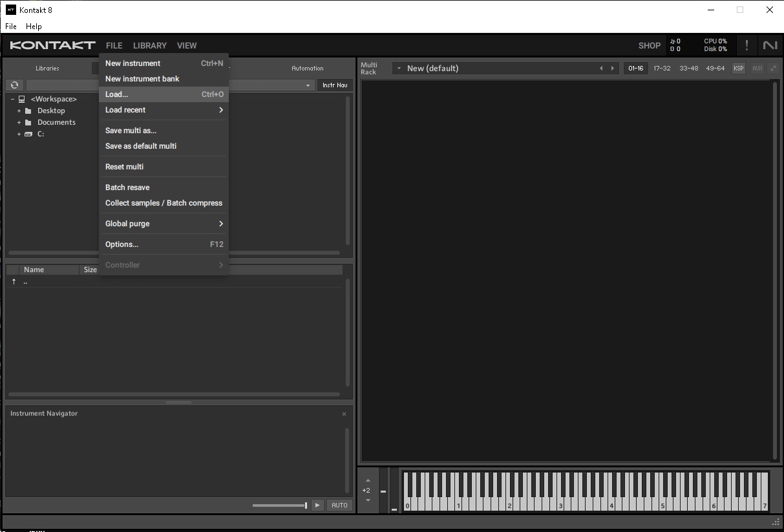Toggle the KSP script editor button
This screenshot has width=784, height=532.
738,68
